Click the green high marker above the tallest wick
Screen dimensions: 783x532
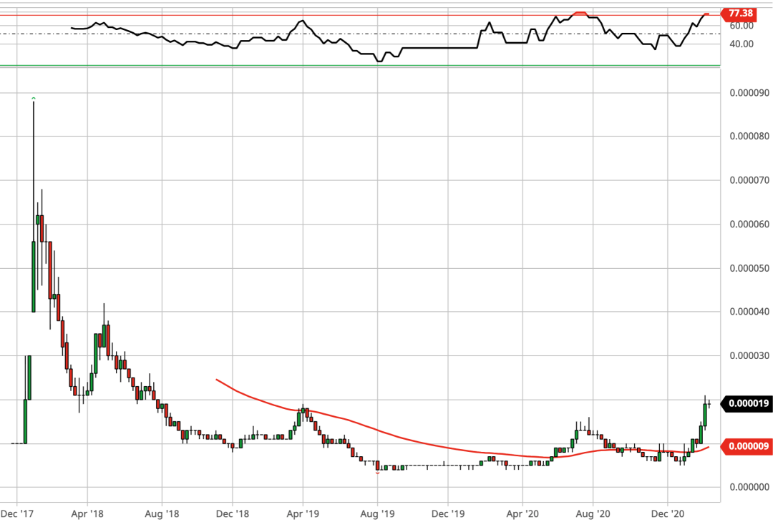tap(34, 98)
